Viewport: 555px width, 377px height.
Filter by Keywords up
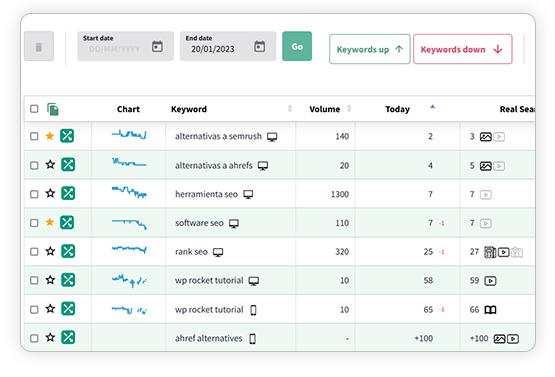coord(370,49)
